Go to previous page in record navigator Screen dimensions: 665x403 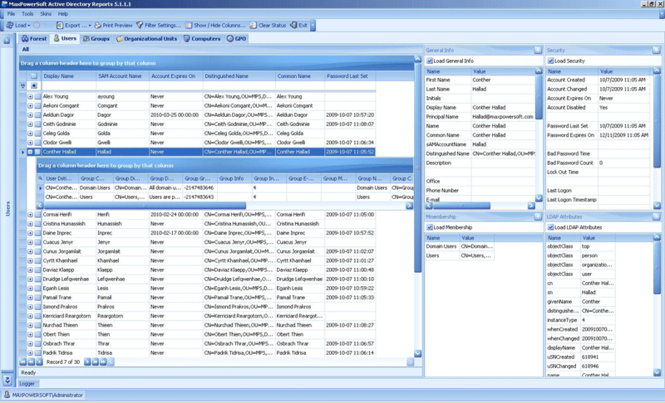pos(31,362)
